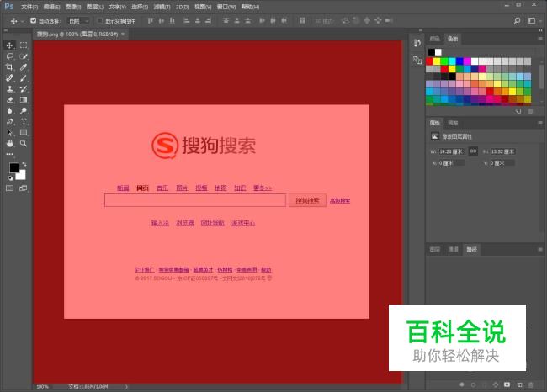Select the Quick Selection tool
Screen dimensions: 547x392
[x=24, y=56]
